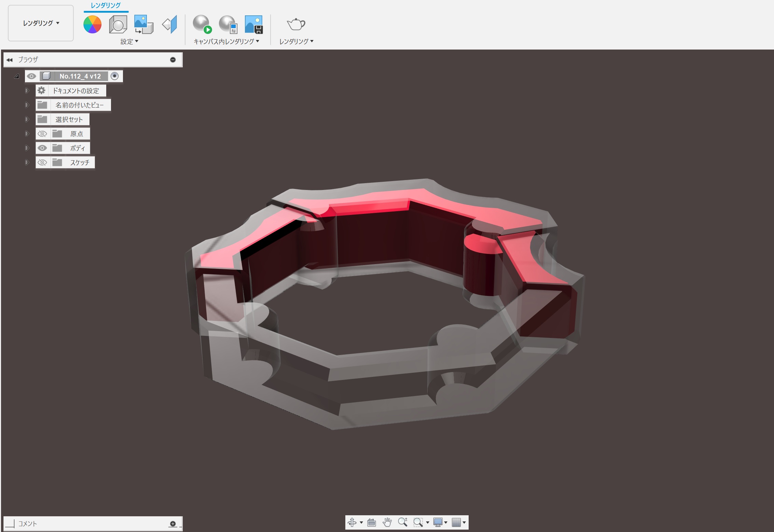Hide the ボディ folder with its eye icon
This screenshot has height=532, width=774.
point(42,148)
